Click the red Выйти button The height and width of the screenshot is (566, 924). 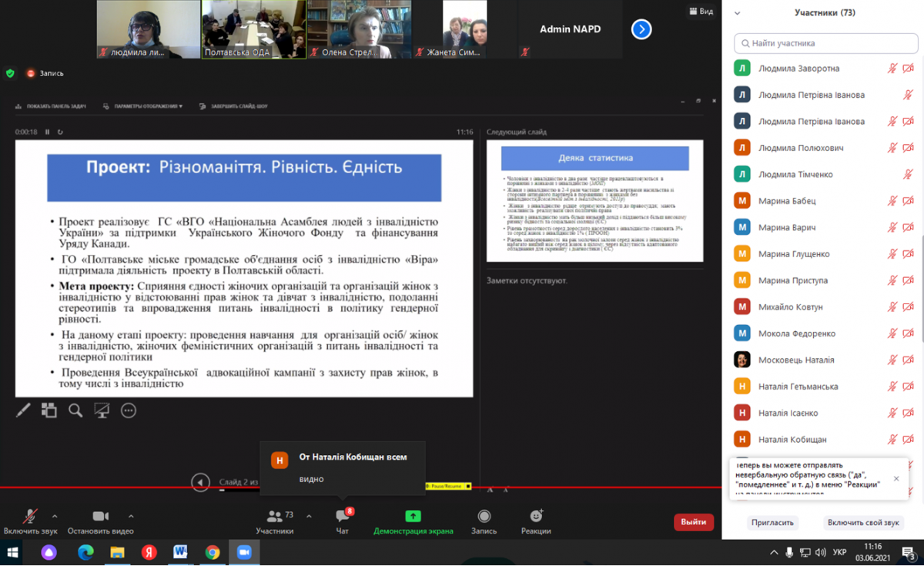tap(693, 522)
